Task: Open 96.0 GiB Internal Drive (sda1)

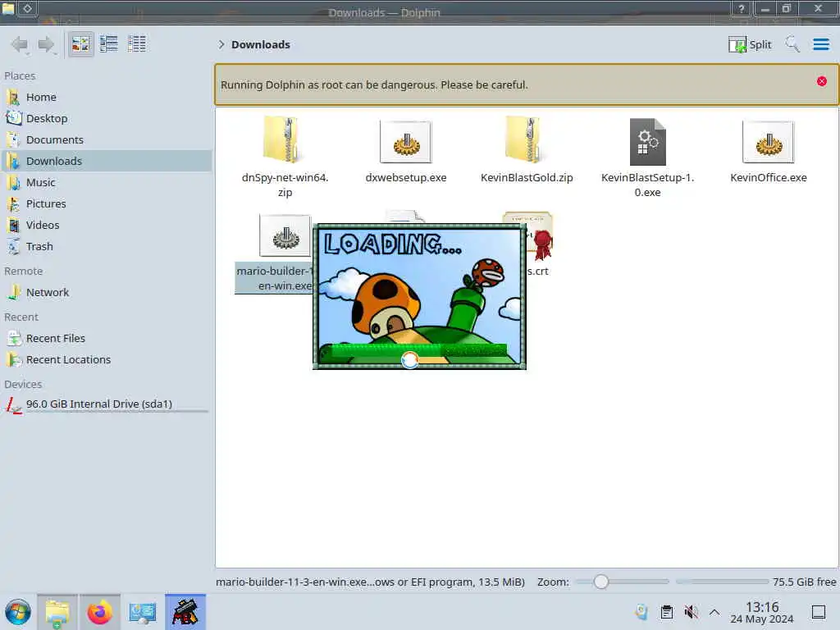Action: tap(106, 404)
